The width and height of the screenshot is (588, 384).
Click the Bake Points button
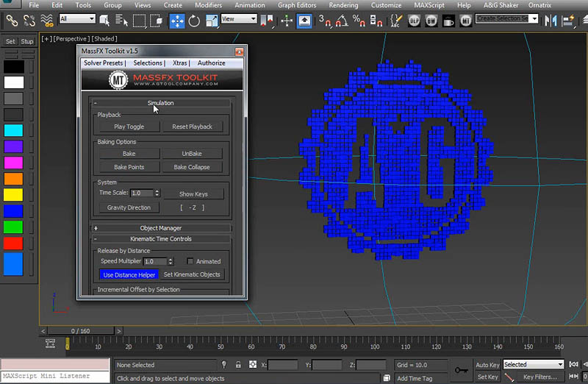(128, 167)
